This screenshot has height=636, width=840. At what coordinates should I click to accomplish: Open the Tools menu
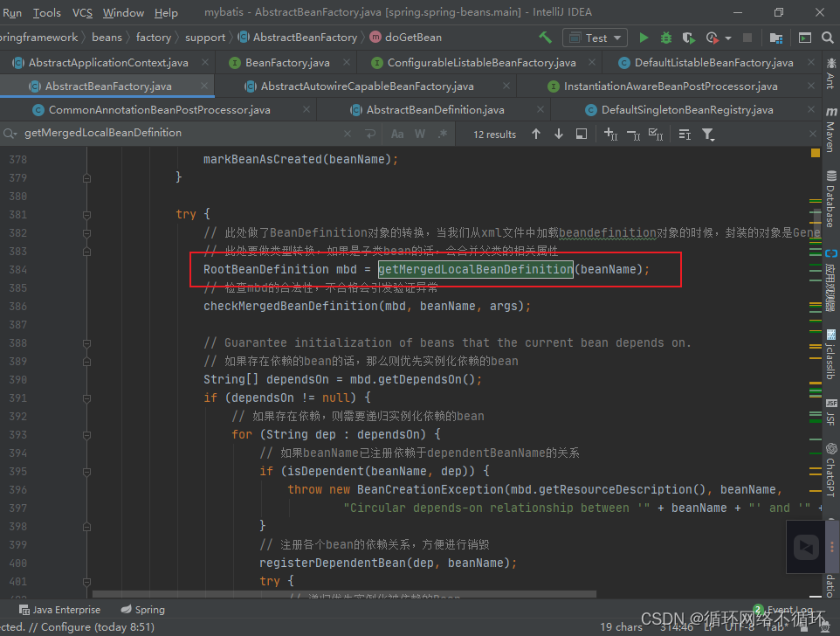(x=46, y=12)
